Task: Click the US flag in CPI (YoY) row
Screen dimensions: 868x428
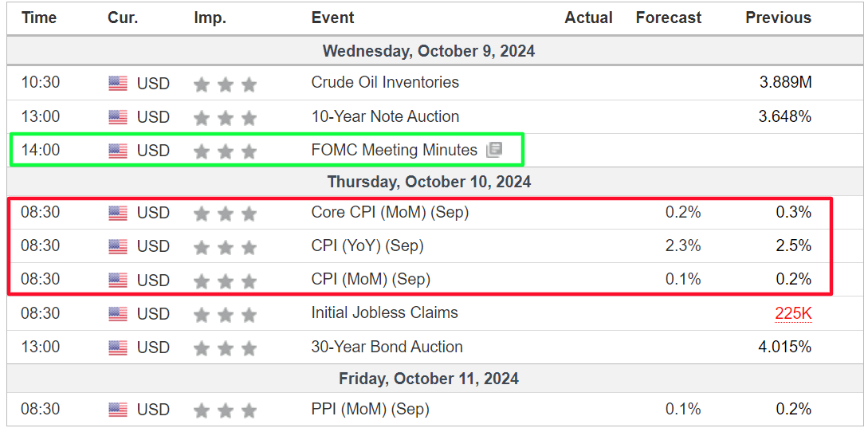Action: pyautogui.click(x=117, y=246)
